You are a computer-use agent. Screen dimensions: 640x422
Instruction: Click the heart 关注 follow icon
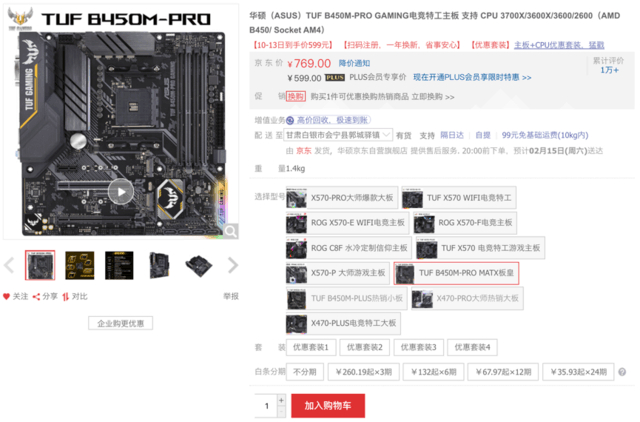(x=6, y=297)
